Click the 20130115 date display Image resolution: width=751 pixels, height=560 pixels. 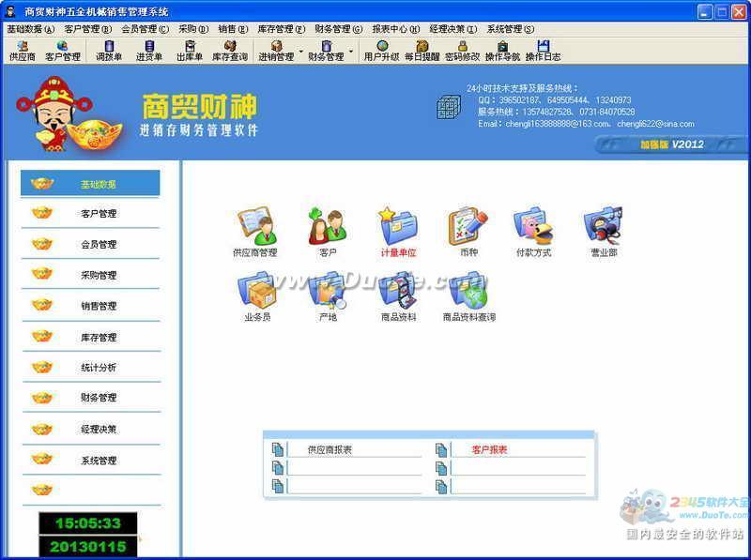pos(88,546)
